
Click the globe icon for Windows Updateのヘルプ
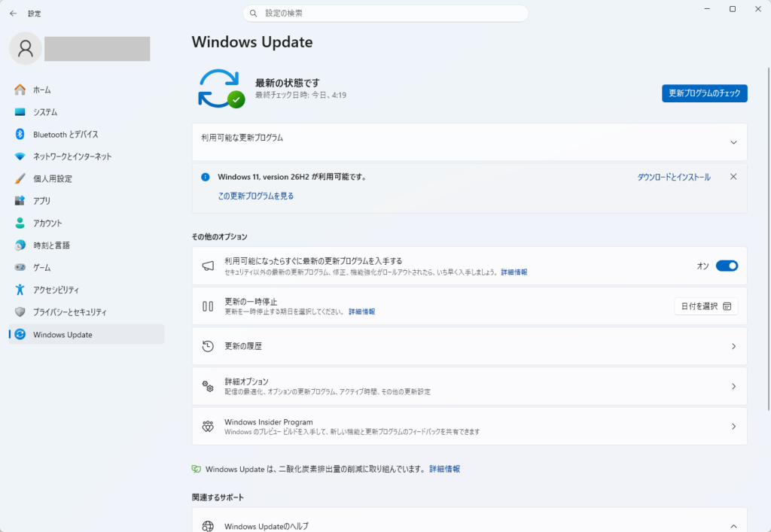[x=208, y=526]
